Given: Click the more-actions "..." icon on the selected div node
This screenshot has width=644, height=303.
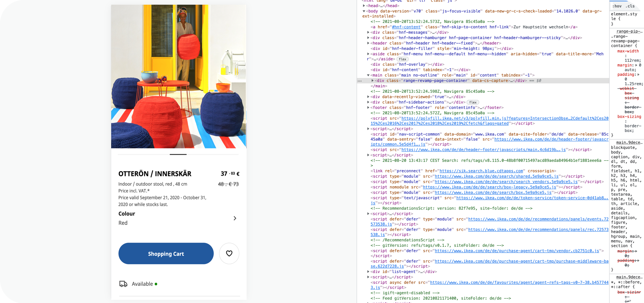Looking at the screenshot, I should [x=360, y=81].
